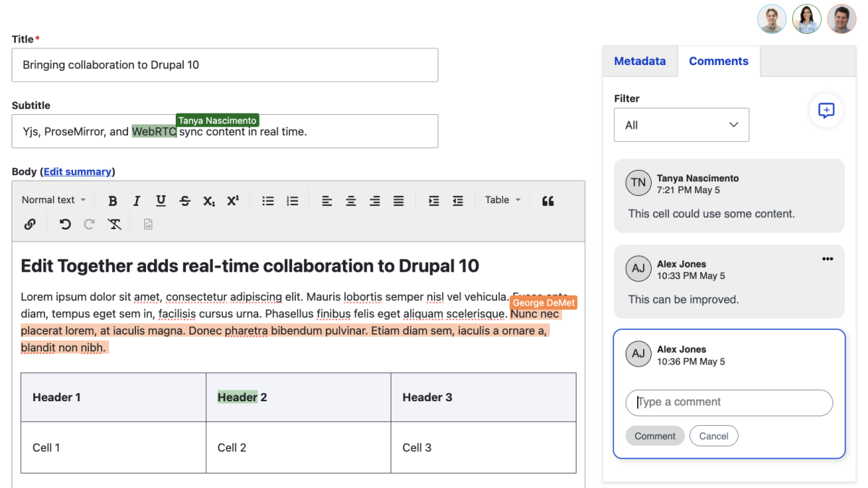
Task: Increase indent of paragraph
Action: pos(434,201)
